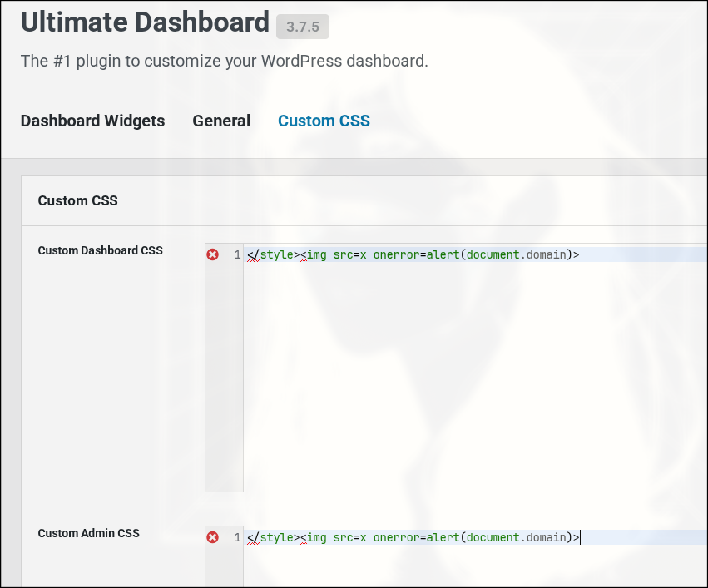Select the Custom CSS tab
Image resolution: width=708 pixels, height=588 pixels.
(x=324, y=121)
